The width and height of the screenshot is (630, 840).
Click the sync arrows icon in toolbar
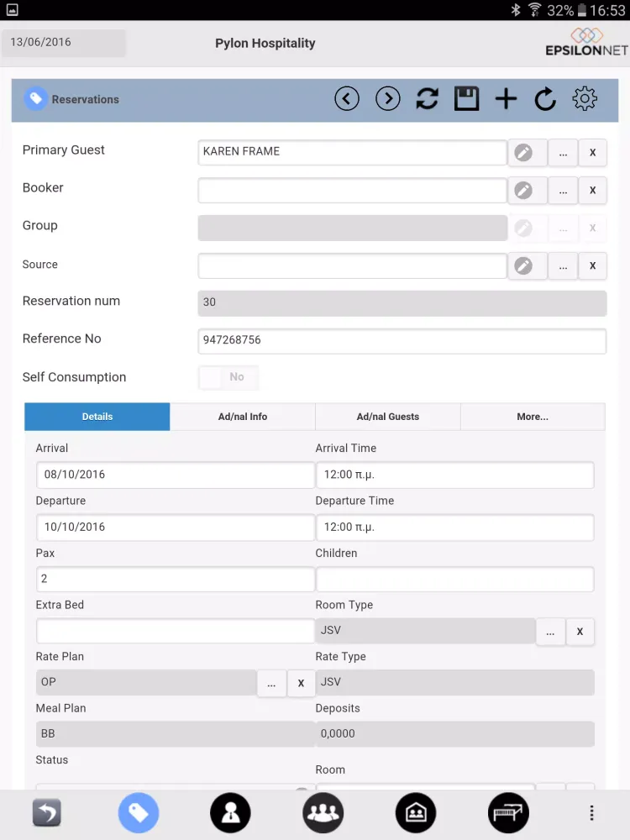click(427, 99)
